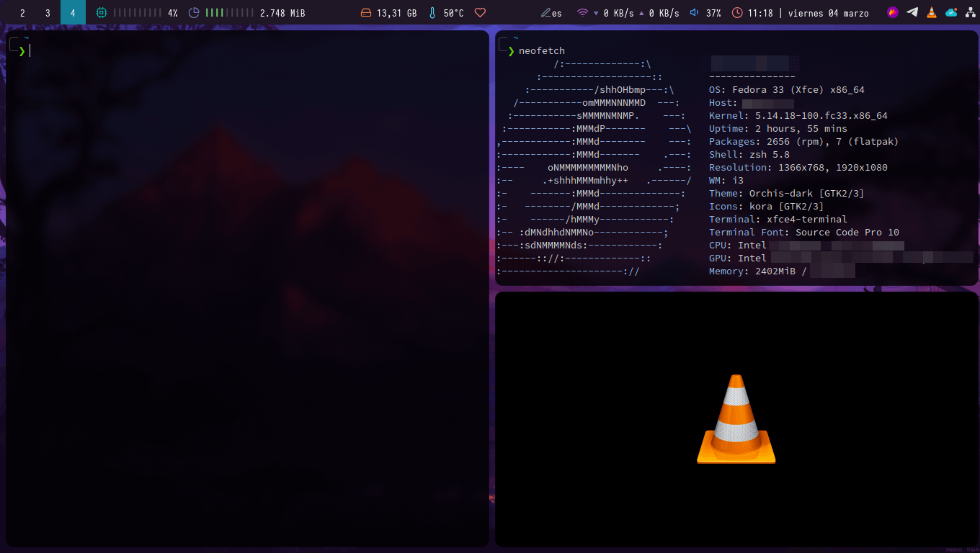Click the Resolution line in neofetch
This screenshot has height=553, width=980.
point(798,168)
